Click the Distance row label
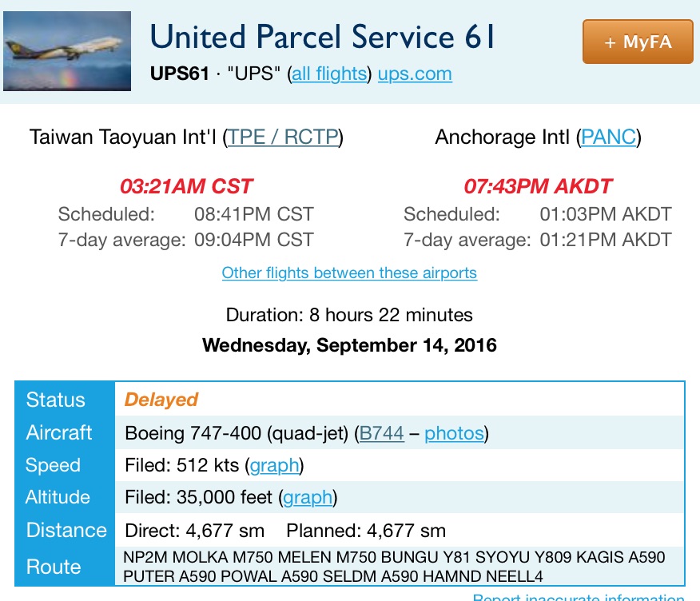 66,531
